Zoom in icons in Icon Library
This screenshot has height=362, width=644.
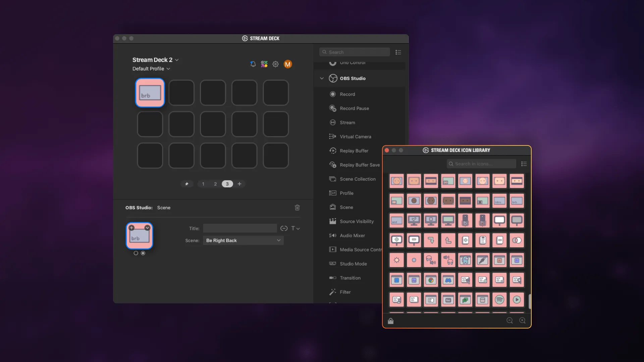click(x=522, y=320)
